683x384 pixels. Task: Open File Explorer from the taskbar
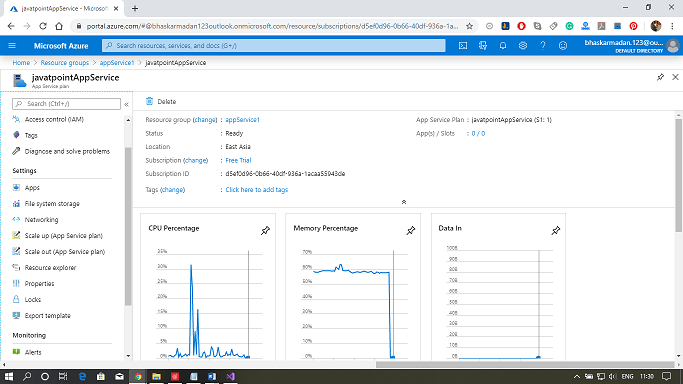[156, 376]
